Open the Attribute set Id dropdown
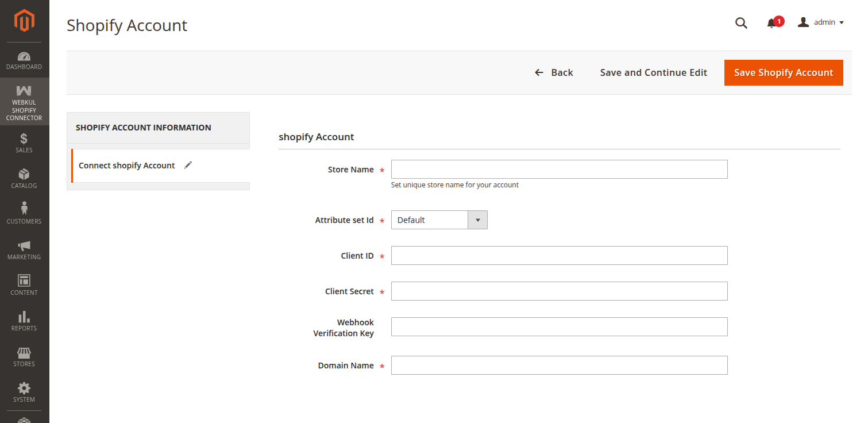This screenshot has height=423, width=868. 439,220
